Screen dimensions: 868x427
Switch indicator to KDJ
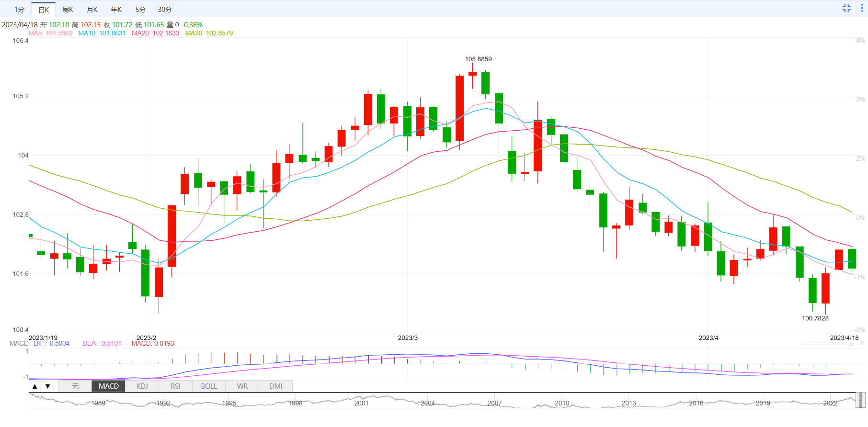142,386
